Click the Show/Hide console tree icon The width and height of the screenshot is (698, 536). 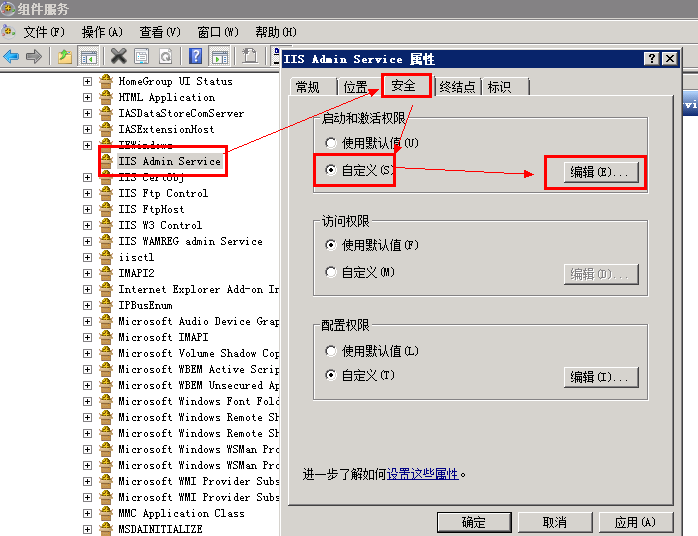pos(89,57)
